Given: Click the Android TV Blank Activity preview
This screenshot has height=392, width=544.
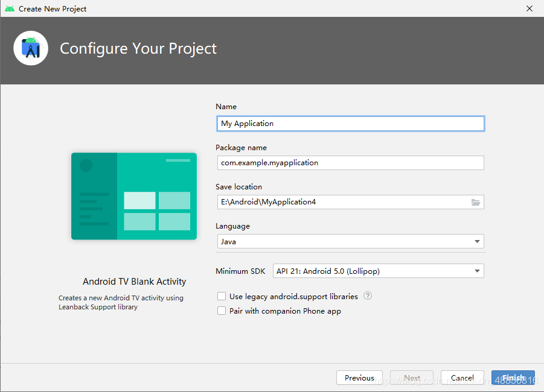Looking at the screenshot, I should pos(134,196).
